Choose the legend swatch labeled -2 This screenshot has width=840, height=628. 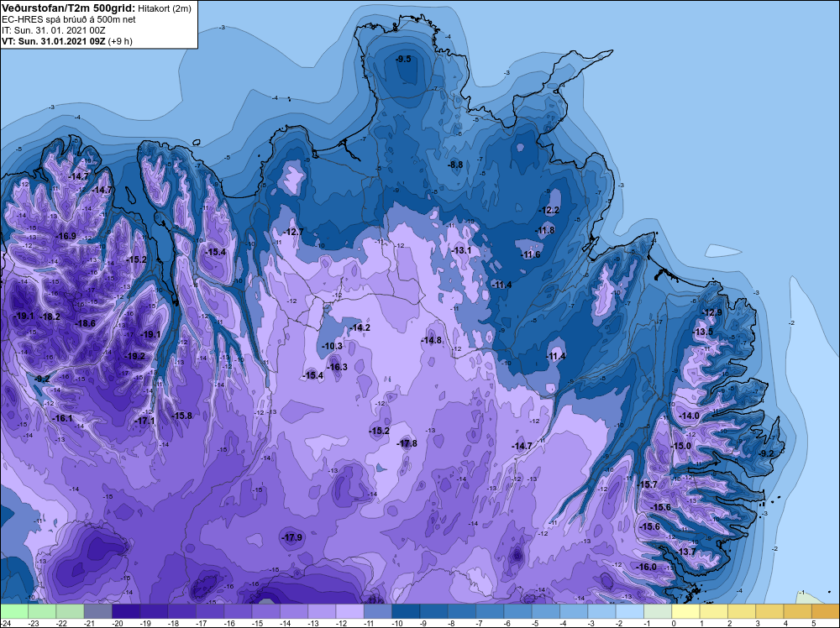tap(630, 611)
